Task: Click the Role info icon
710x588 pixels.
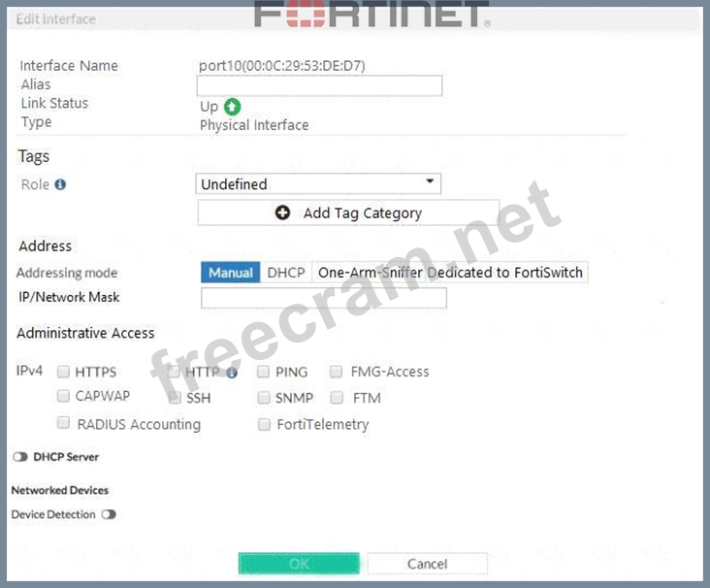Action: point(60,184)
